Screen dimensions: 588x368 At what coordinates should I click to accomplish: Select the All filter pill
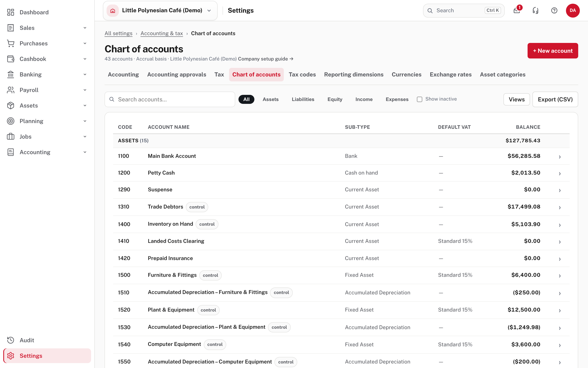246,99
